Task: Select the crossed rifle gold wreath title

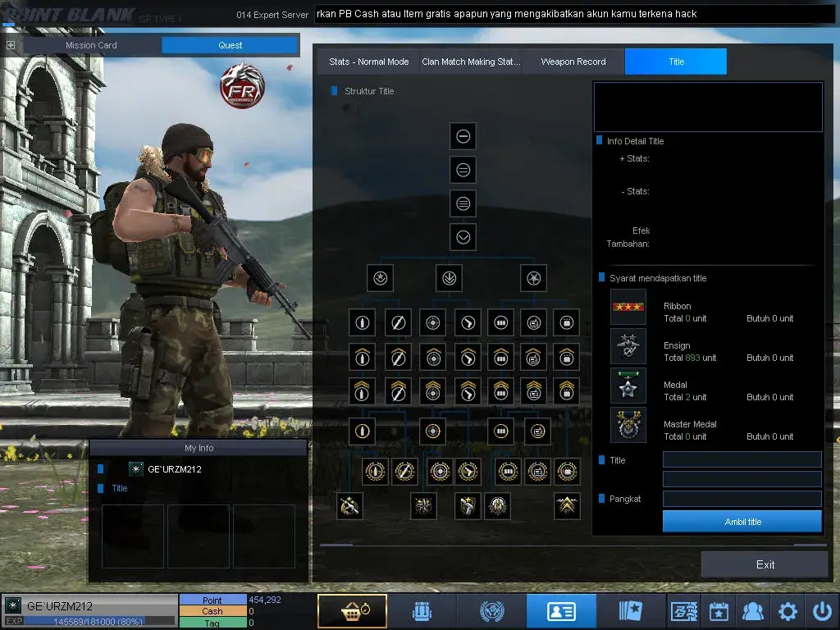Action: click(349, 505)
